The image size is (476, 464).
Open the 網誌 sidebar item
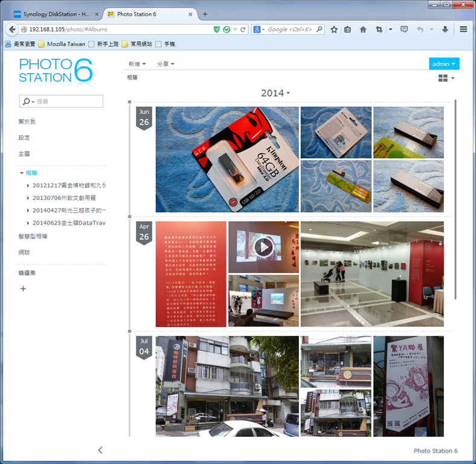coord(24,253)
